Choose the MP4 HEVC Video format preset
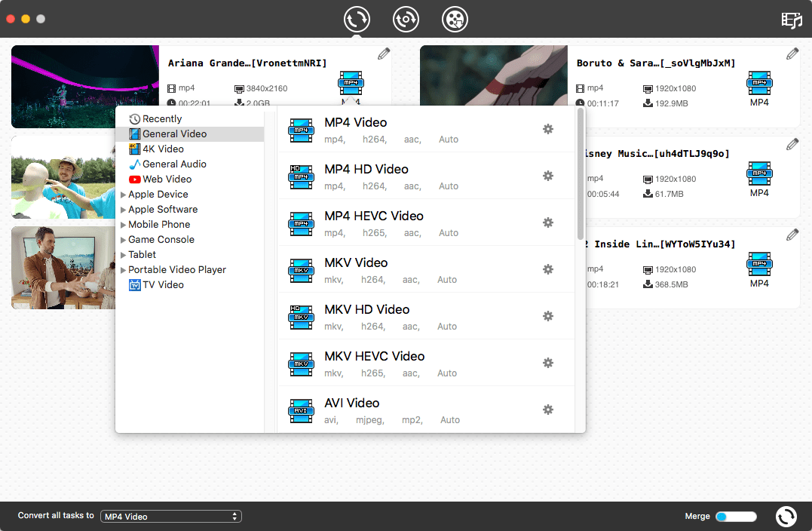The height and width of the screenshot is (531, 812). click(x=426, y=223)
